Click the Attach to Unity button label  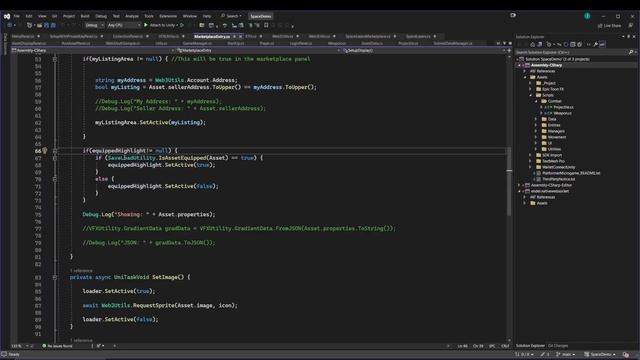pyautogui.click(x=162, y=25)
